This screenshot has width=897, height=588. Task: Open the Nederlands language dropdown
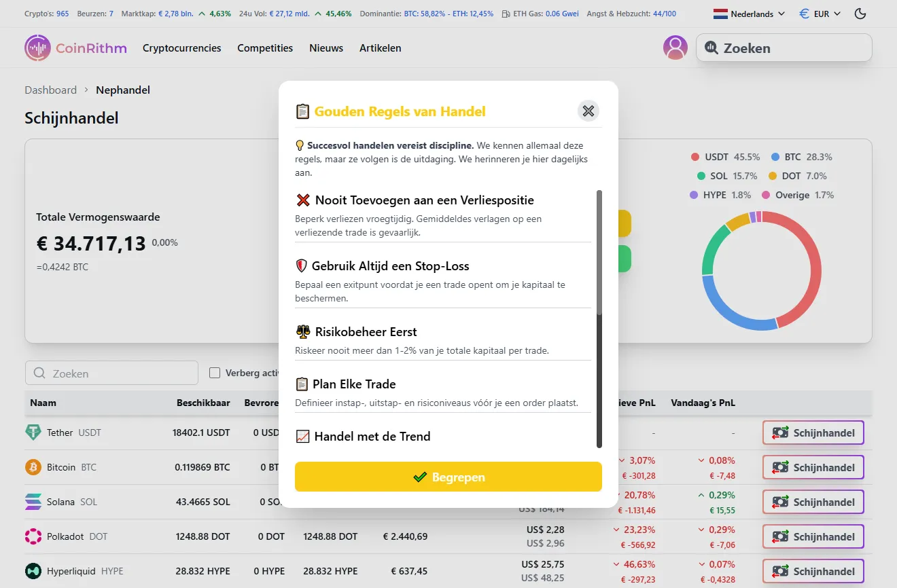749,13
